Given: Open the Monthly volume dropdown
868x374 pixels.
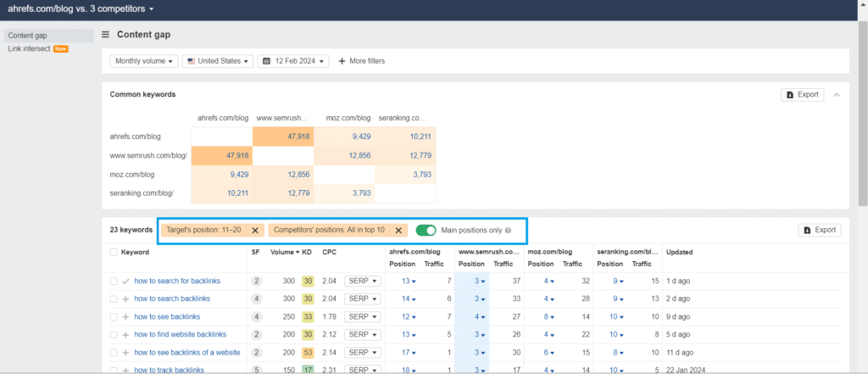Looking at the screenshot, I should point(144,61).
